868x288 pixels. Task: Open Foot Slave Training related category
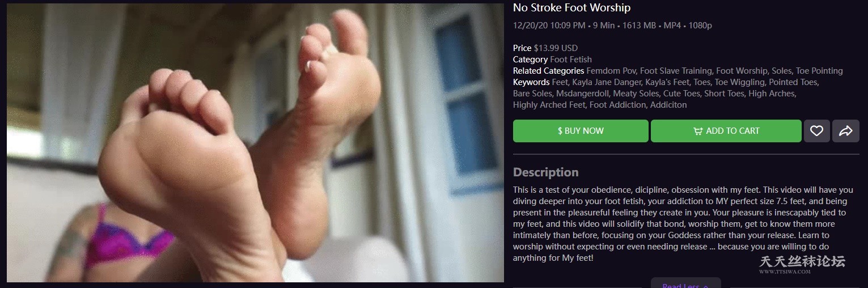coord(675,71)
